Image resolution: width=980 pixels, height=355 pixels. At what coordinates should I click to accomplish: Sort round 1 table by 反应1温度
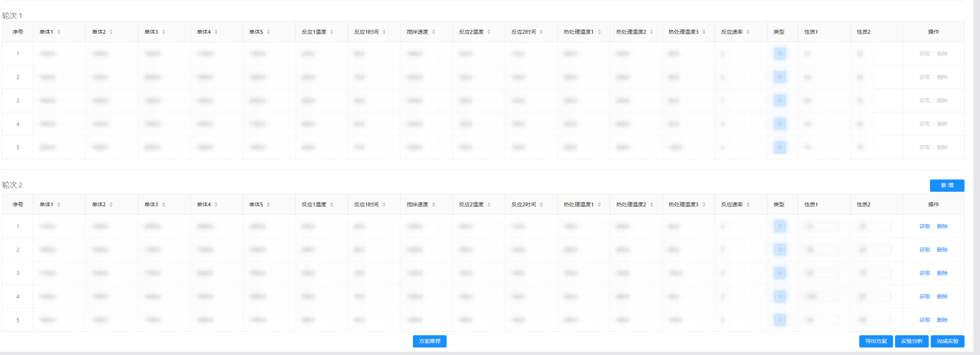click(332, 32)
